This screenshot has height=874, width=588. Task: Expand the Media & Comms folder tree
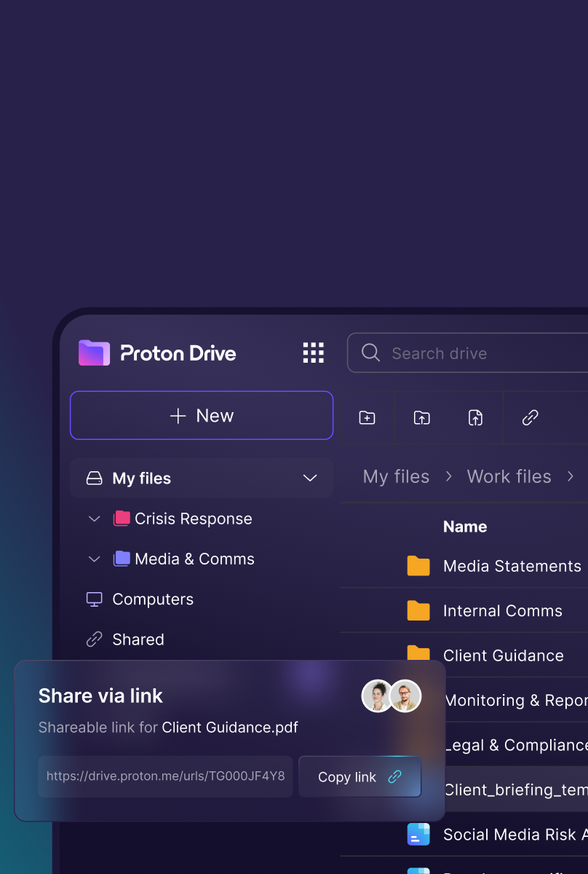[94, 559]
